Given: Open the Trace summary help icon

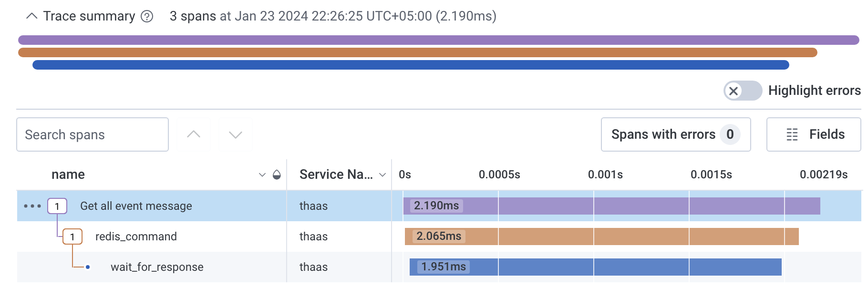Looking at the screenshot, I should [x=147, y=17].
